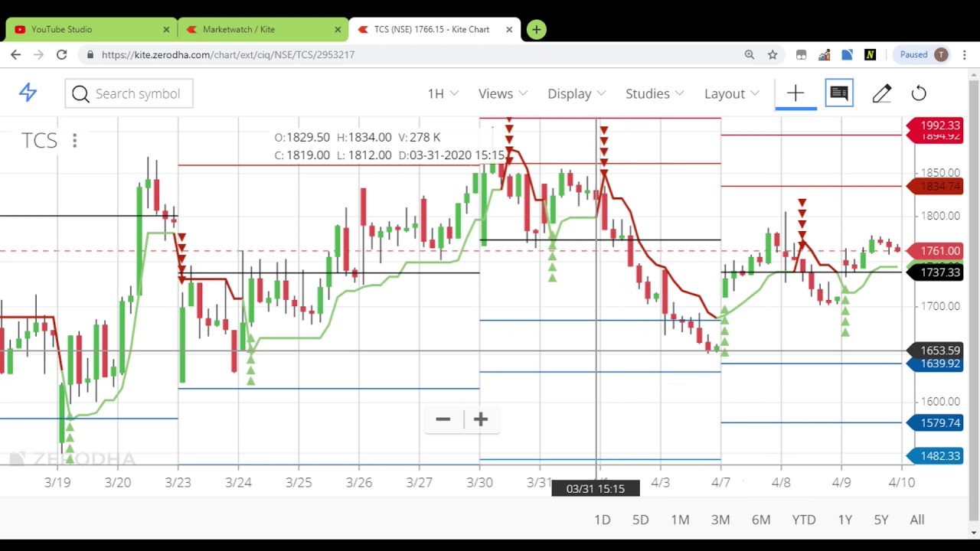Screen dimensions: 980x551
Task: Close the Marketwatch / Kite tab
Action: (338, 29)
